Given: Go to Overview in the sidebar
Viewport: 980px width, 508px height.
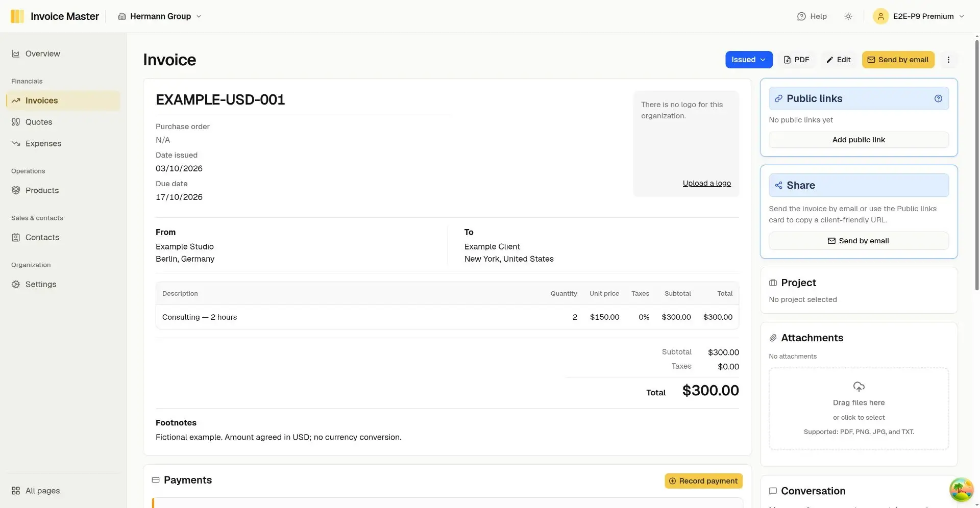Looking at the screenshot, I should pos(63,54).
